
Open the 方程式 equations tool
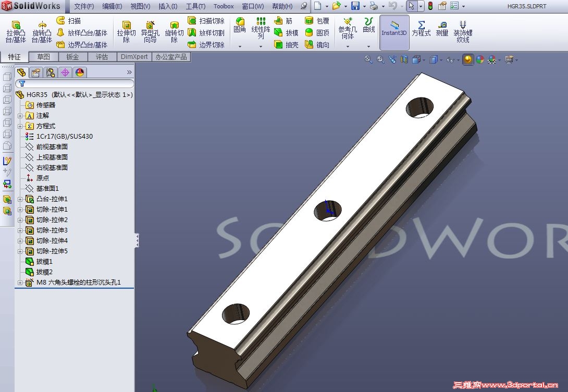(421, 28)
